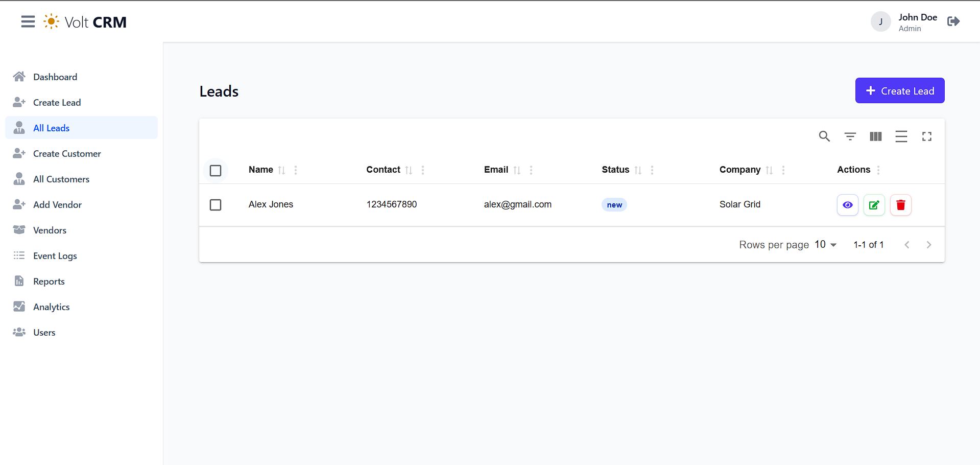
Task: Click the hamburger menu icon
Action: pyautogui.click(x=28, y=21)
